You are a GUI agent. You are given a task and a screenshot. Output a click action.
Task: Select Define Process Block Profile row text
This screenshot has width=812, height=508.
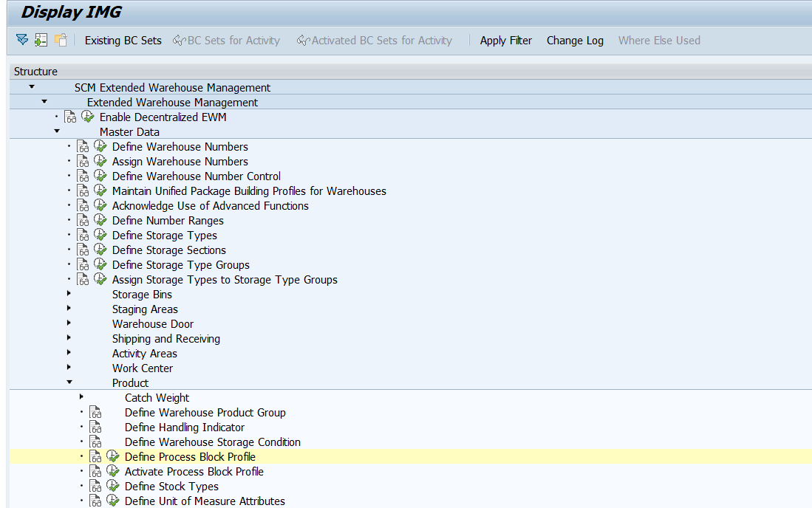coord(190,457)
